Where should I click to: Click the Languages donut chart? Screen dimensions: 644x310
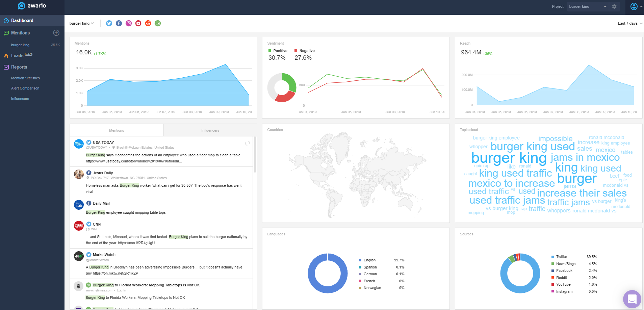click(328, 273)
